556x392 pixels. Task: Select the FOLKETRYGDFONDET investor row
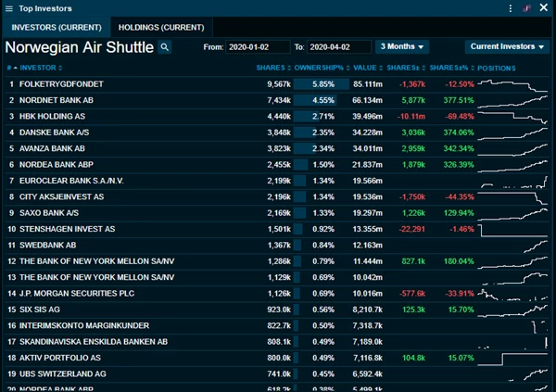pos(277,84)
